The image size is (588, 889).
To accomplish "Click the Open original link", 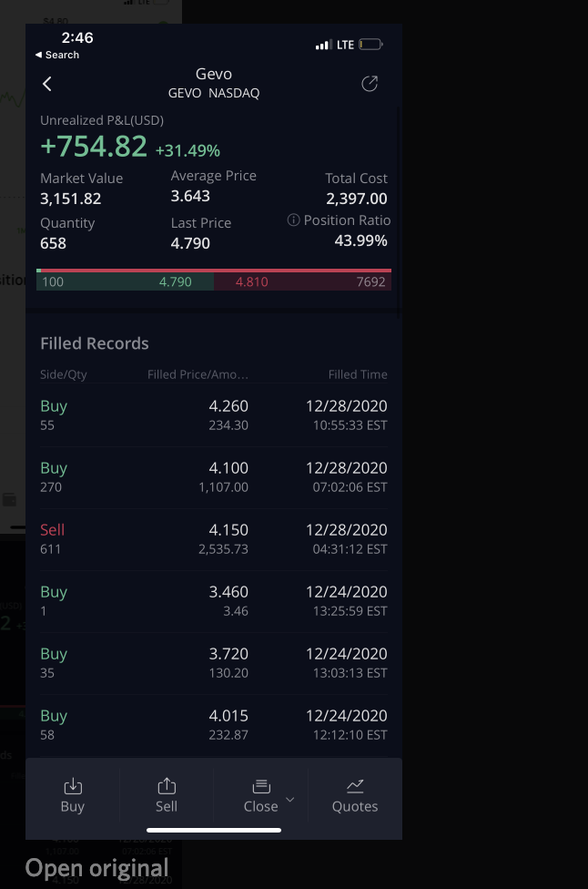I will (x=96, y=868).
